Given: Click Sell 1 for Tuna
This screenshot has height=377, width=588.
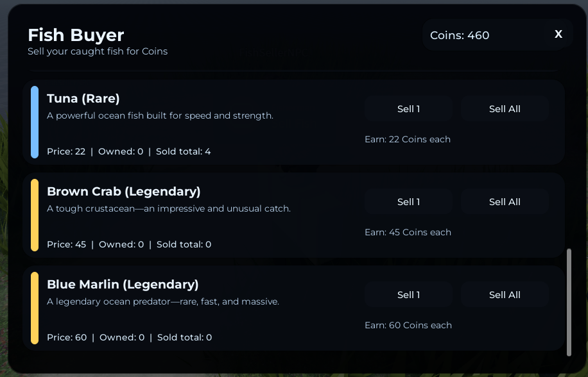Looking at the screenshot, I should 408,109.
